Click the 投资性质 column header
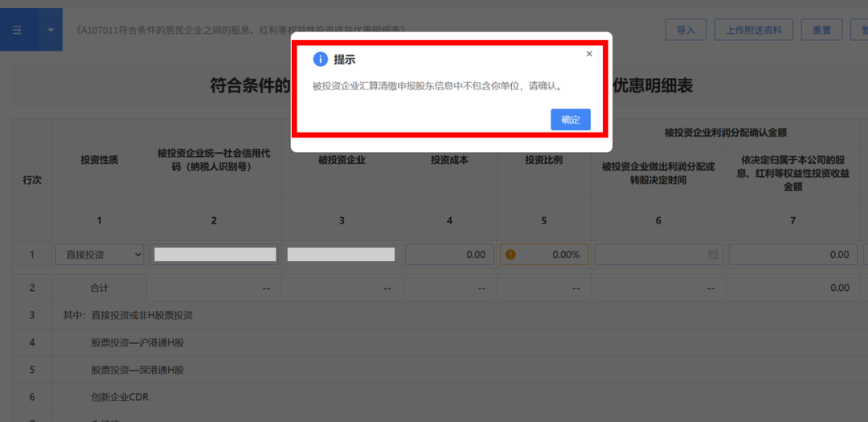The width and height of the screenshot is (868, 422). [100, 161]
